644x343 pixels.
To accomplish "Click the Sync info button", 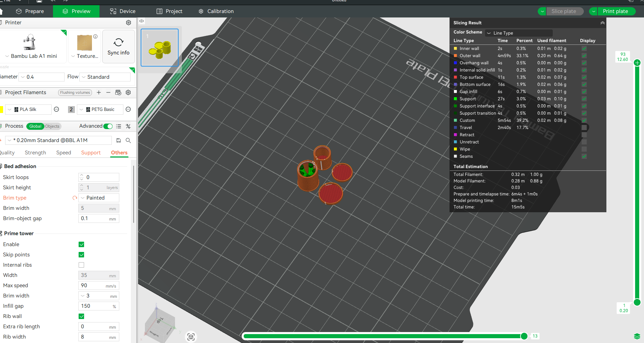I will [x=118, y=47].
